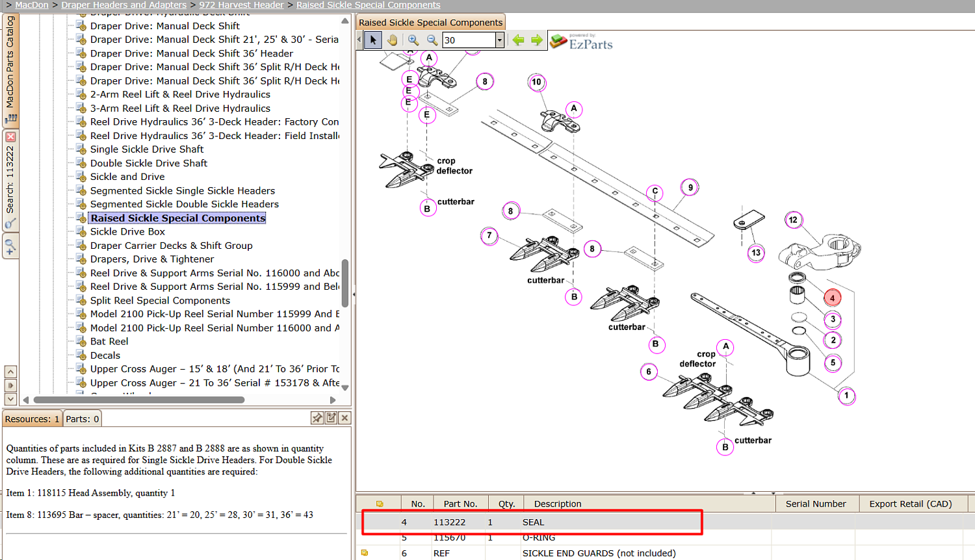Close the Search 113222 tab with red X
975x560 pixels.
pyautogui.click(x=10, y=137)
